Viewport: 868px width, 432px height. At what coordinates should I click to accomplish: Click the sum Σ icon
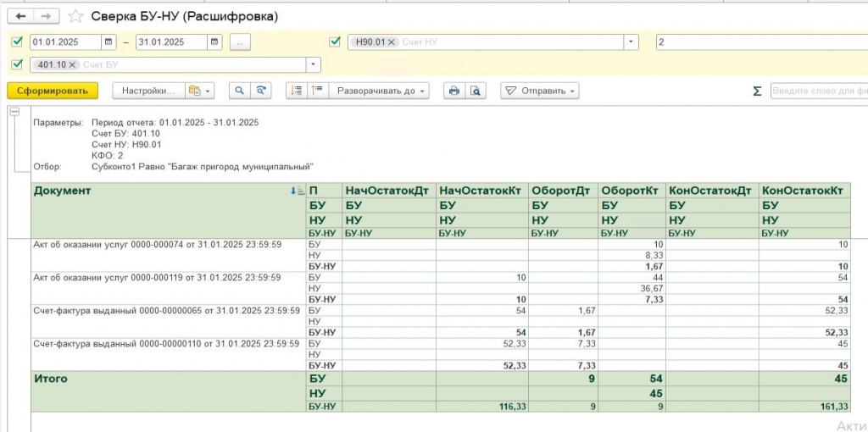click(x=757, y=91)
